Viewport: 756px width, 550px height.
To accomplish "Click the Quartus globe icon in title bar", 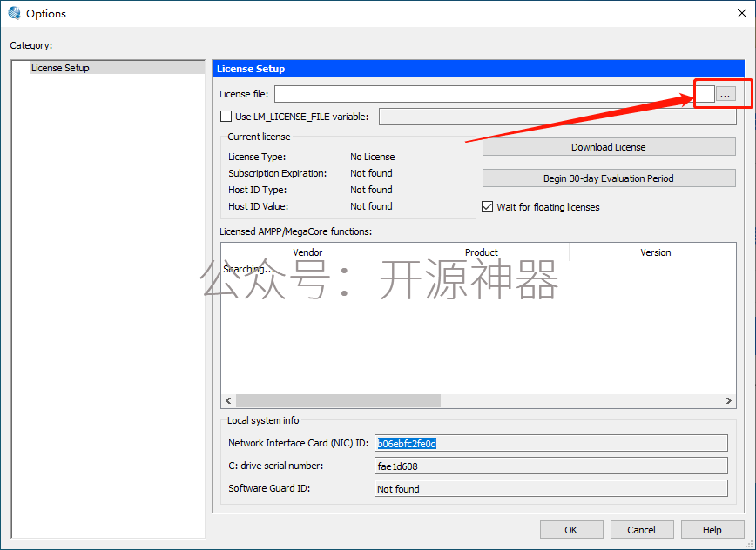I will click(x=15, y=13).
